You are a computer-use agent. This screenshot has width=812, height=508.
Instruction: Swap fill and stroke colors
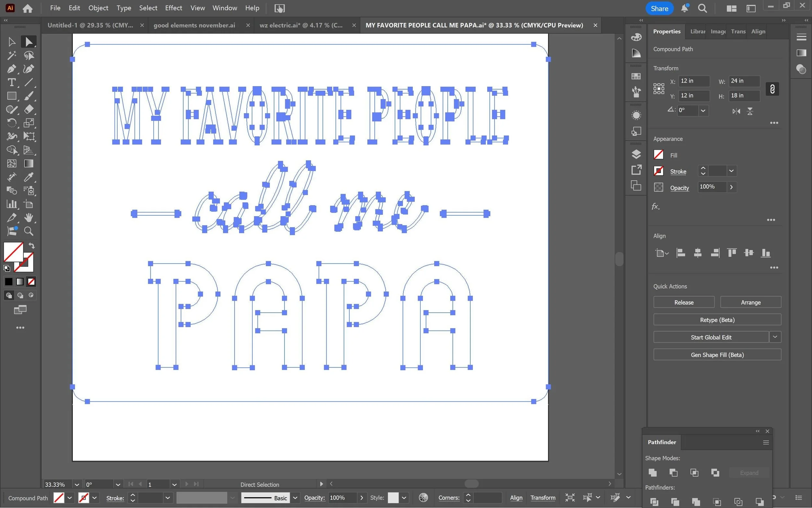(32, 245)
